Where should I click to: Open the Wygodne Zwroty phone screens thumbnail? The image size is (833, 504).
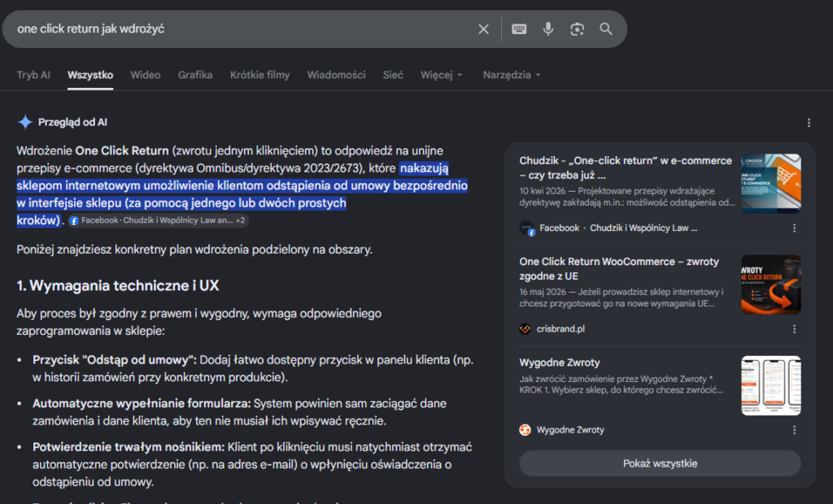771,385
